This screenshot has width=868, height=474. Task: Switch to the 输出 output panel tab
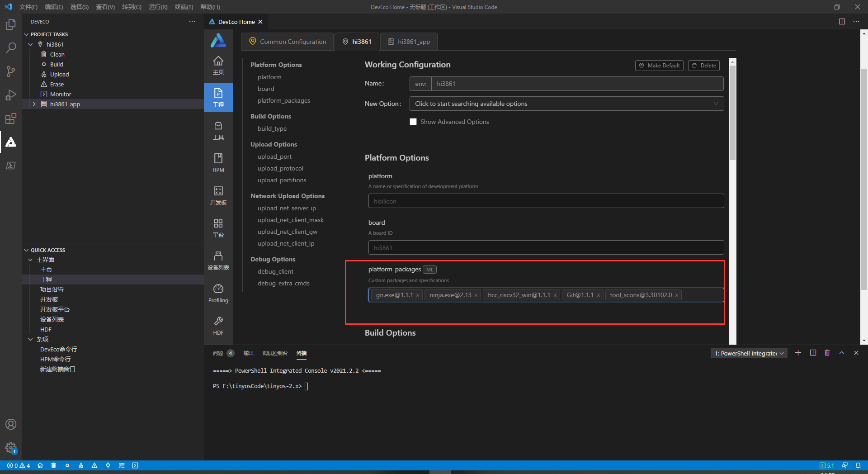coord(248,353)
